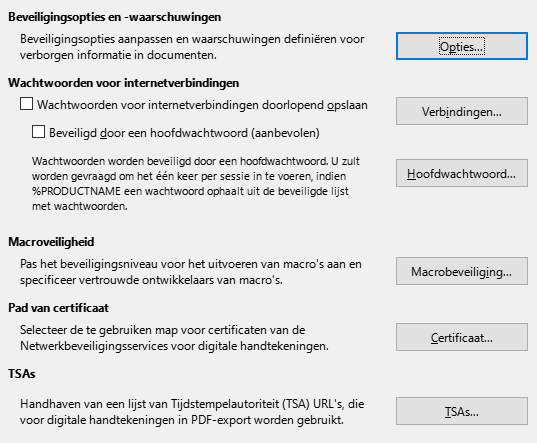The width and height of the screenshot is (537, 443).
Task: Click the Beveiligingsopties en -waarschuwingen heading
Action: coord(114,17)
